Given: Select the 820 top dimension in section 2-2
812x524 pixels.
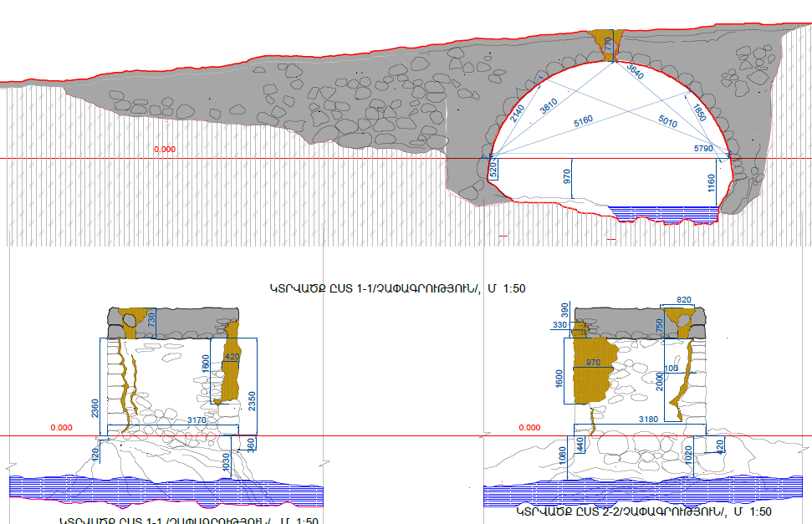Looking at the screenshot, I should click(684, 300).
